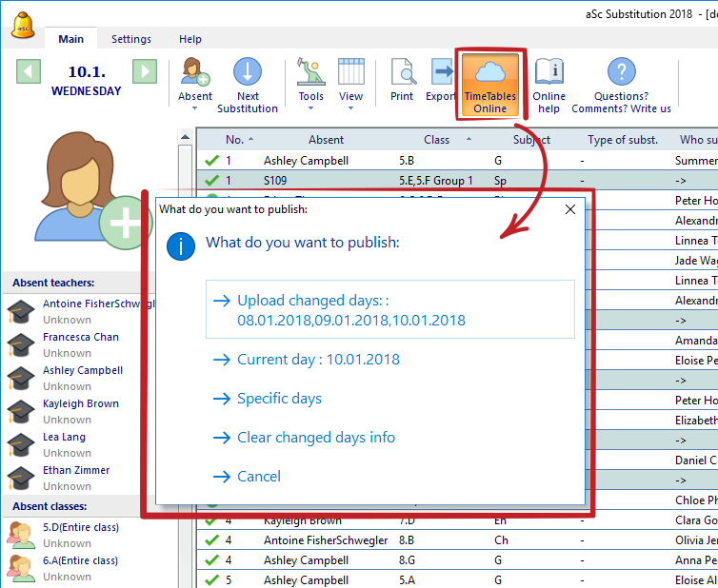The height and width of the screenshot is (588, 718).
Task: Click the TimeTables Online cloud button
Action: (x=490, y=85)
